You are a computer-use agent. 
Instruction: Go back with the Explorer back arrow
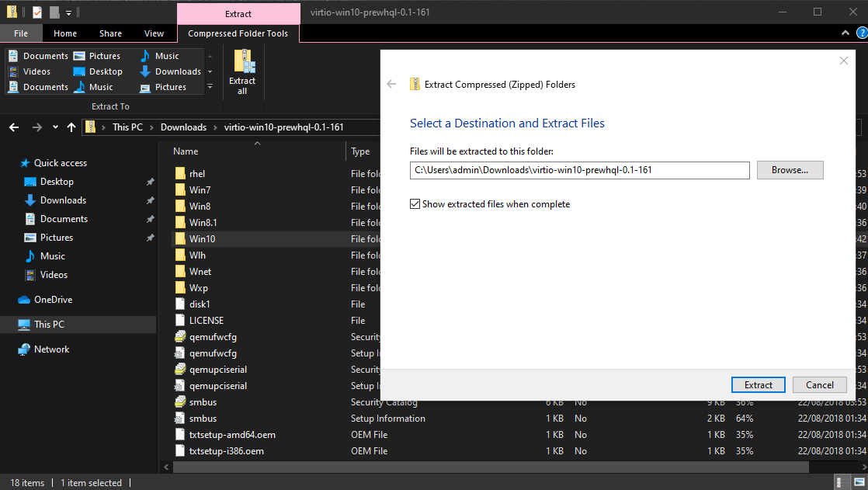coord(15,127)
